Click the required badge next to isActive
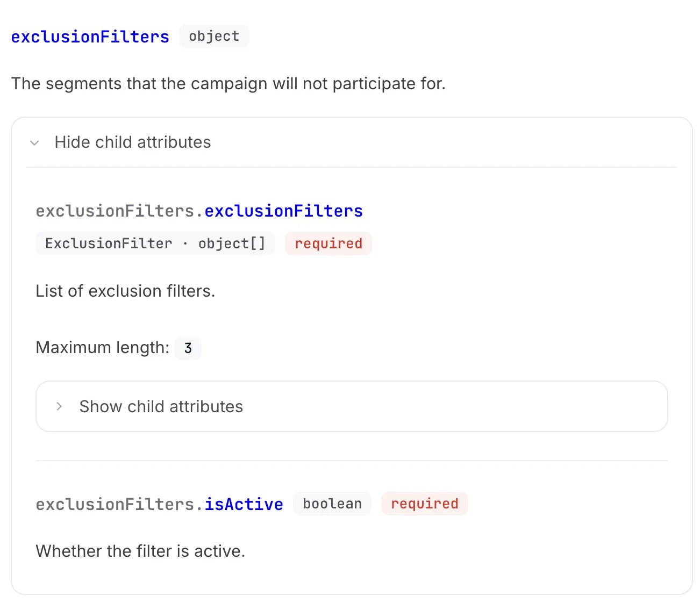 [x=424, y=504]
